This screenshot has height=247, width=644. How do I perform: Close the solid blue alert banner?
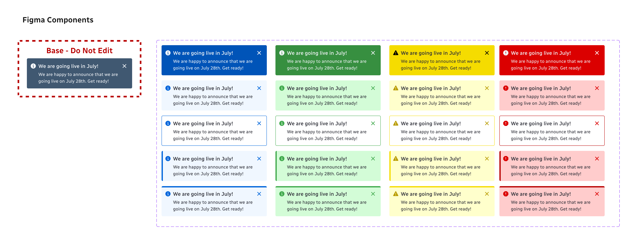click(x=259, y=53)
